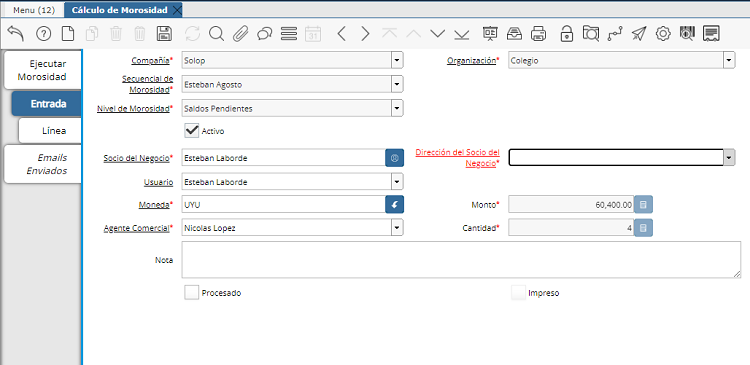Select the Entrada side tab
The width and height of the screenshot is (750, 365).
pyautogui.click(x=46, y=103)
